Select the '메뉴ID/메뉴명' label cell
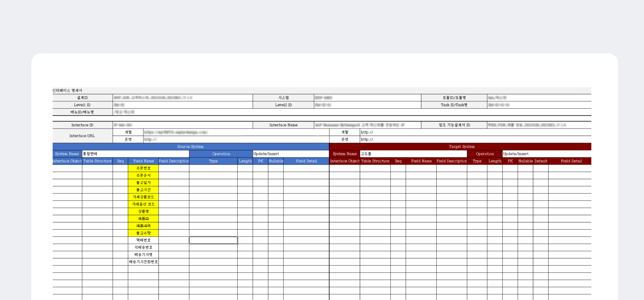This screenshot has height=300, width=644. point(83,112)
